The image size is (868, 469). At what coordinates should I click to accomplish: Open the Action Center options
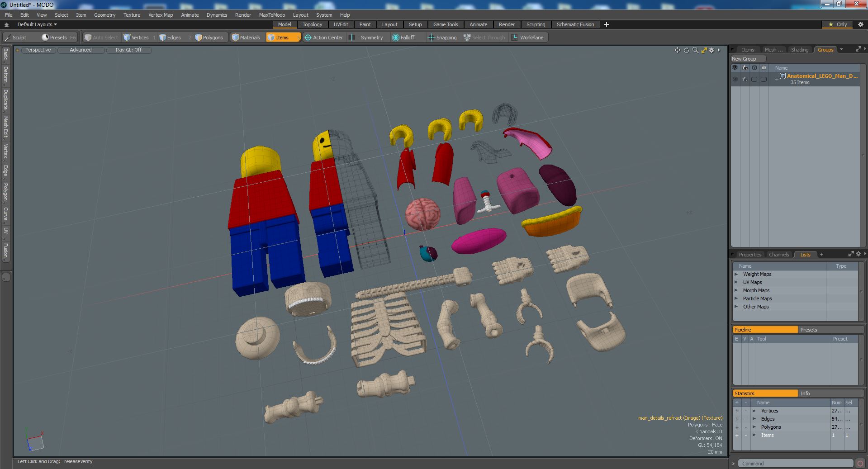point(324,38)
